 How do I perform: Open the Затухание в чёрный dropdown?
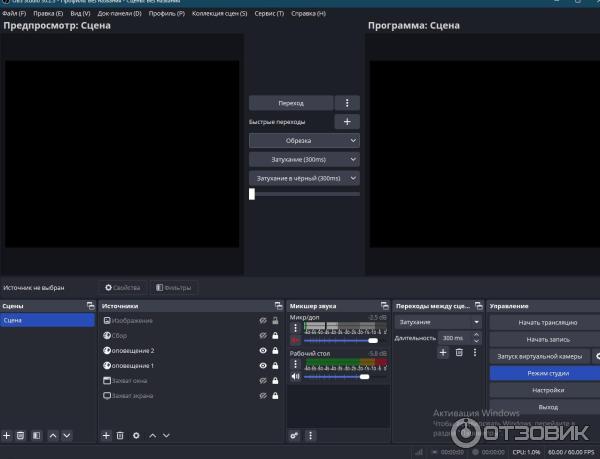click(304, 178)
